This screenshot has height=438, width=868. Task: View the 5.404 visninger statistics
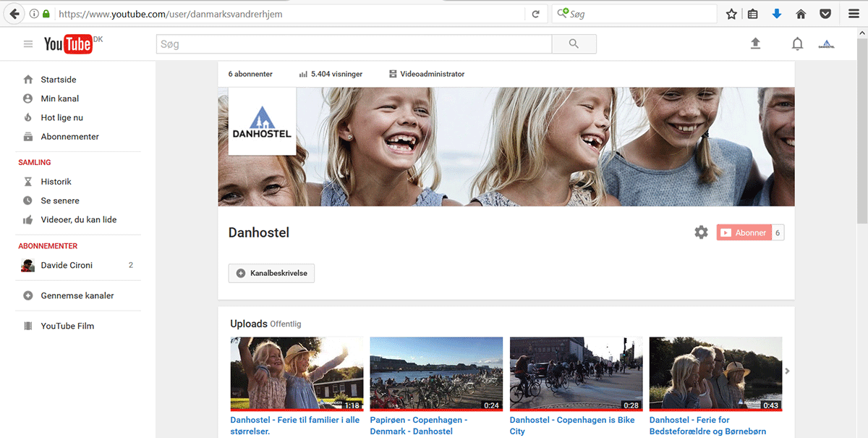point(331,74)
